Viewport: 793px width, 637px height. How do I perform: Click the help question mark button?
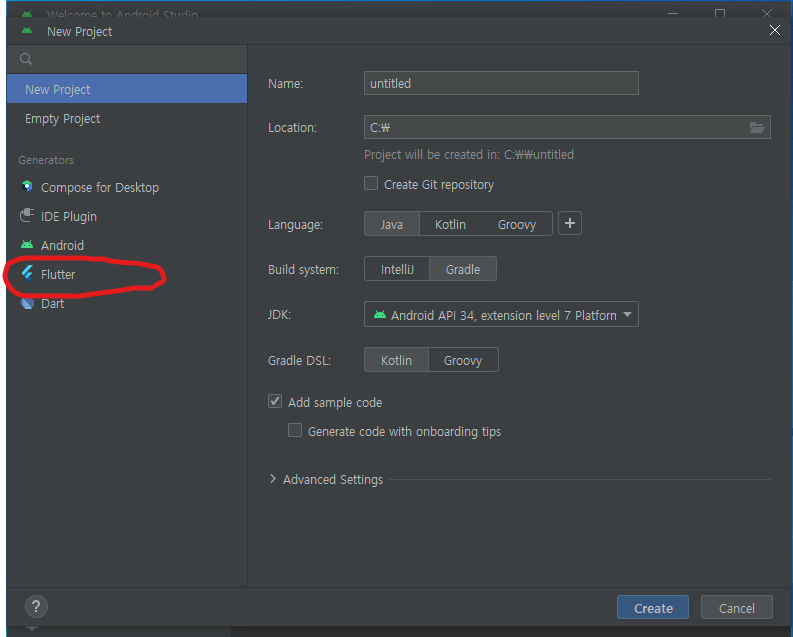click(x=36, y=606)
